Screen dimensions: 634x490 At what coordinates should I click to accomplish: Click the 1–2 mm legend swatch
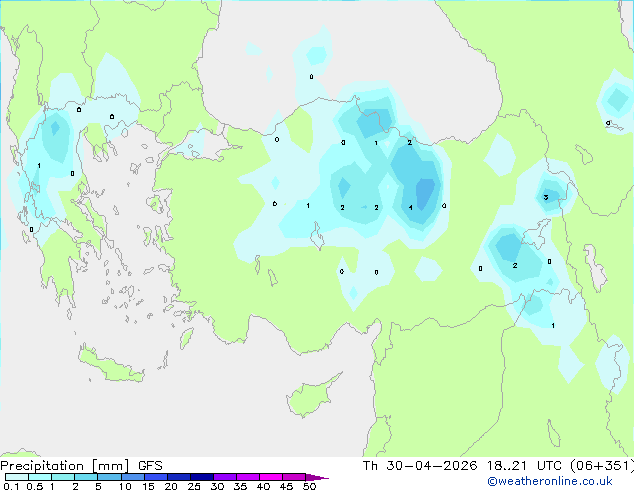63,477
